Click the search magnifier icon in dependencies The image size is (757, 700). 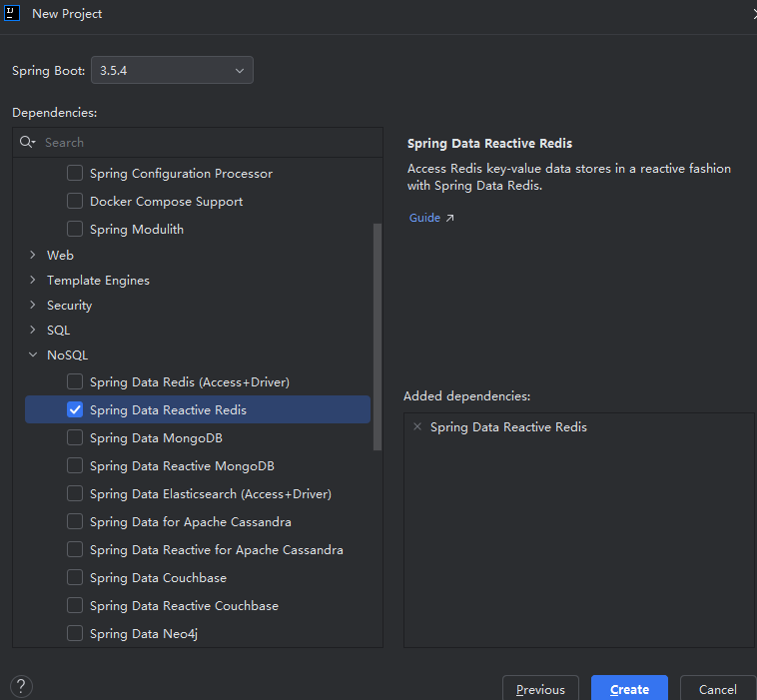click(27, 142)
